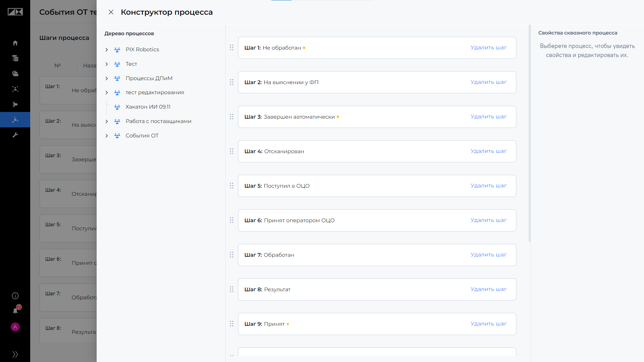Select the Тест process in tree

(x=131, y=64)
